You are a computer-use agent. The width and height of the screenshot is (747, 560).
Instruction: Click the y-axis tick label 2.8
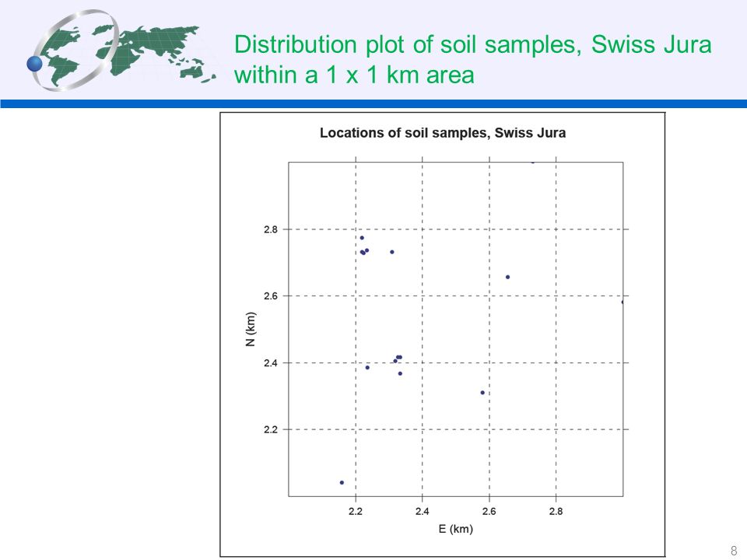pos(270,229)
